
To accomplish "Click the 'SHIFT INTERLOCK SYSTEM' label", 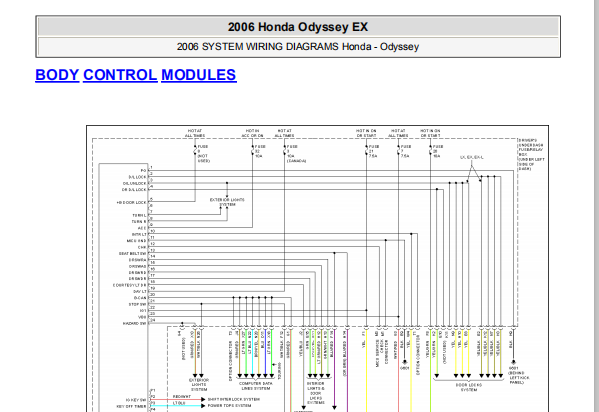I will [234, 399].
